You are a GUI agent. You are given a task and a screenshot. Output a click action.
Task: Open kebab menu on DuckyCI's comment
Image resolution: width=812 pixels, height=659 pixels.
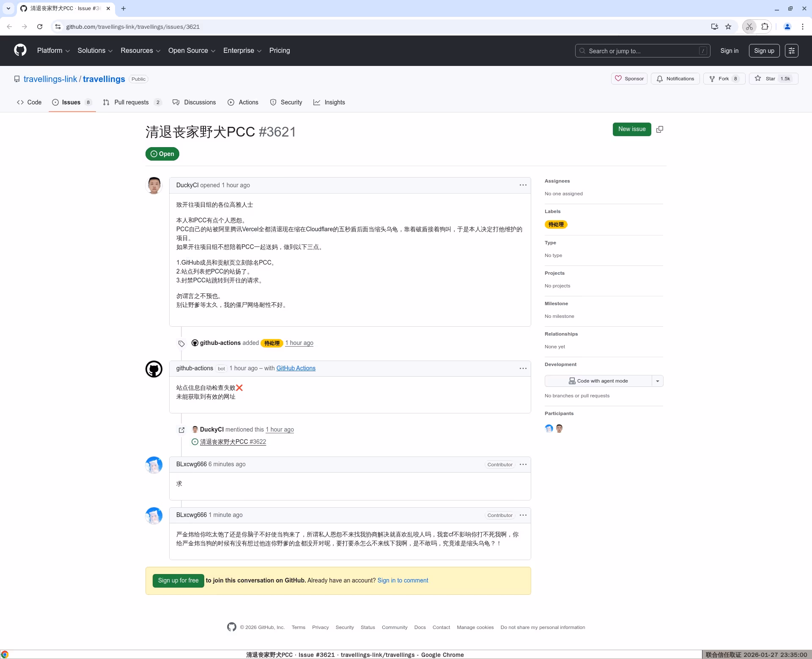coord(523,185)
